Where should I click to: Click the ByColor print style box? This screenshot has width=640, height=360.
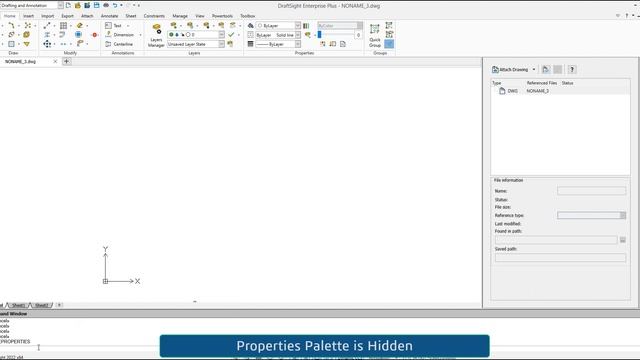pyautogui.click(x=340, y=25)
